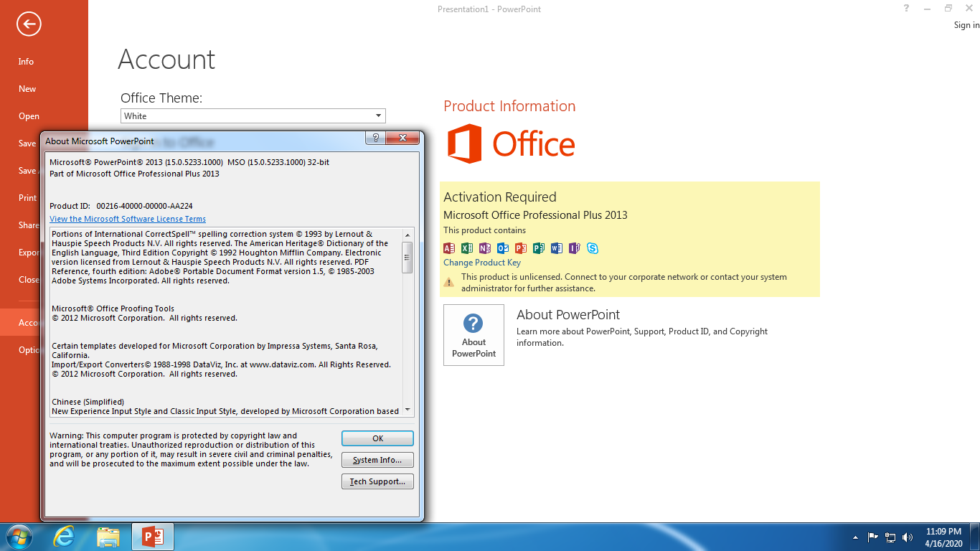The image size is (980, 551).
Task: Click the Access icon in product list
Action: tap(449, 248)
